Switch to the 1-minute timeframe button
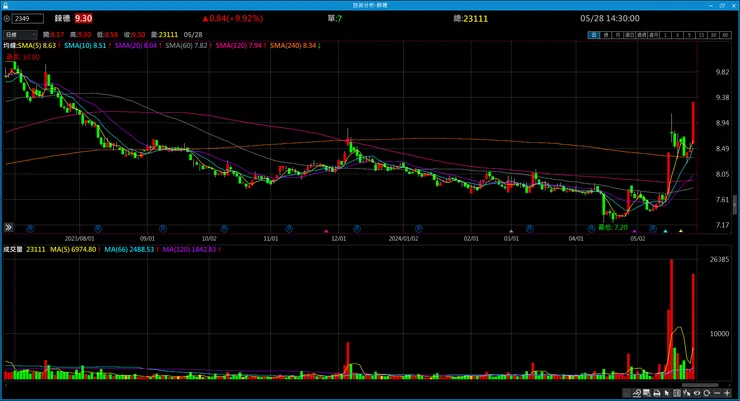The image size is (740, 401). [x=665, y=35]
